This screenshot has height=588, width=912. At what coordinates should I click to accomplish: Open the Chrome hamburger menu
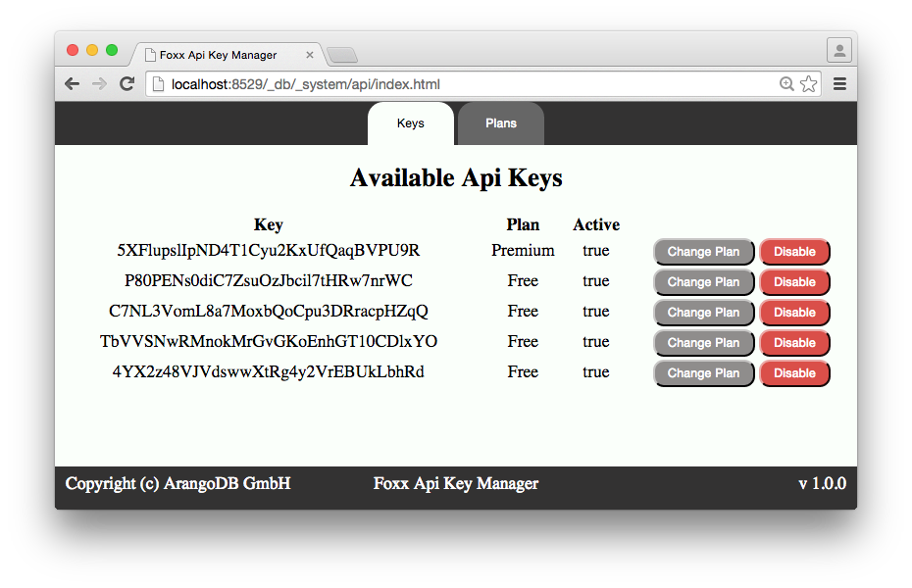pyautogui.click(x=839, y=84)
